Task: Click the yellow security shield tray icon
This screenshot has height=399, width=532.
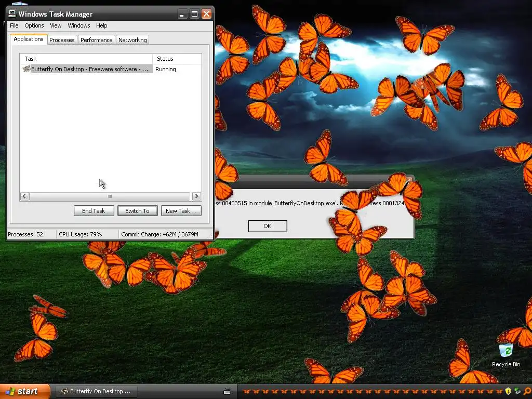Action: pyautogui.click(x=508, y=391)
